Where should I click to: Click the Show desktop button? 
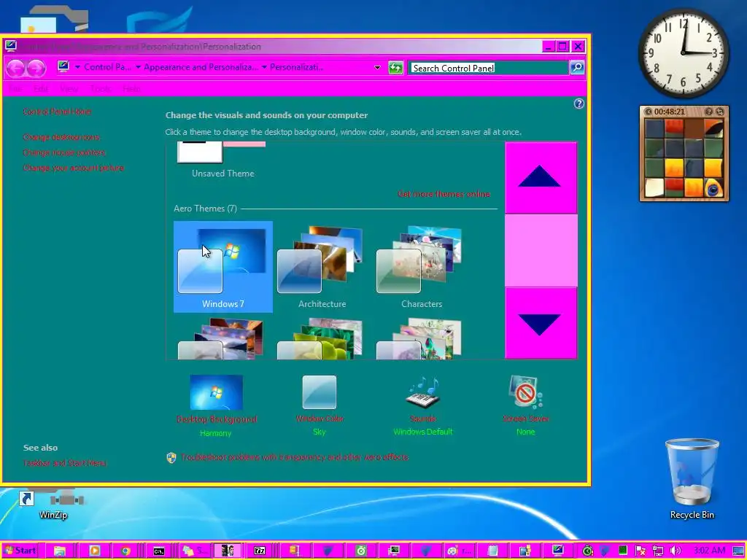738,551
